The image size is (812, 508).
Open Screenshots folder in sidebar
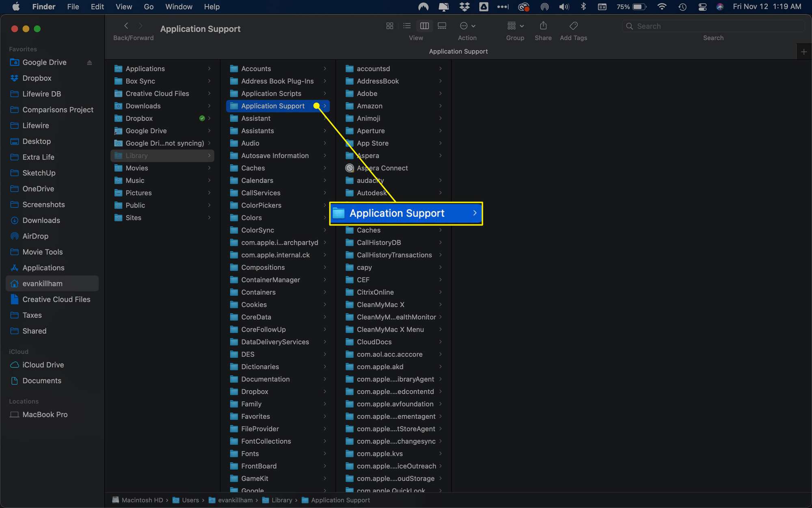[43, 204]
